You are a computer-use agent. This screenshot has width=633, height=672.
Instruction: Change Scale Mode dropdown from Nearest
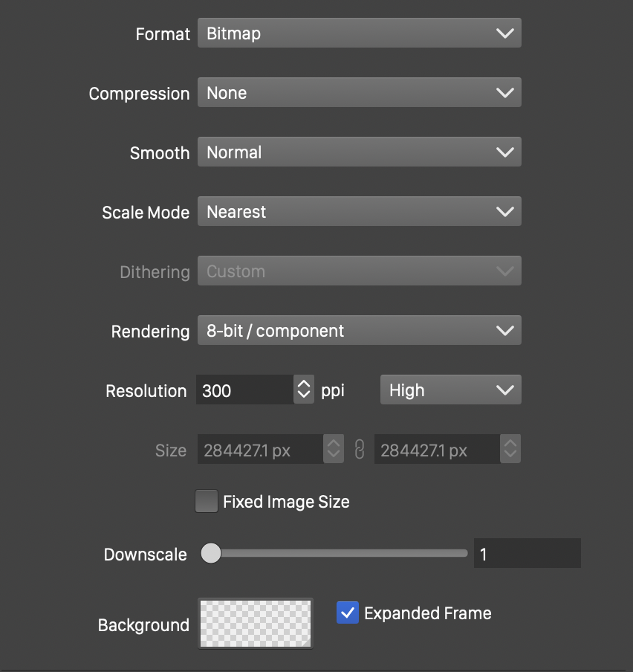[359, 212]
